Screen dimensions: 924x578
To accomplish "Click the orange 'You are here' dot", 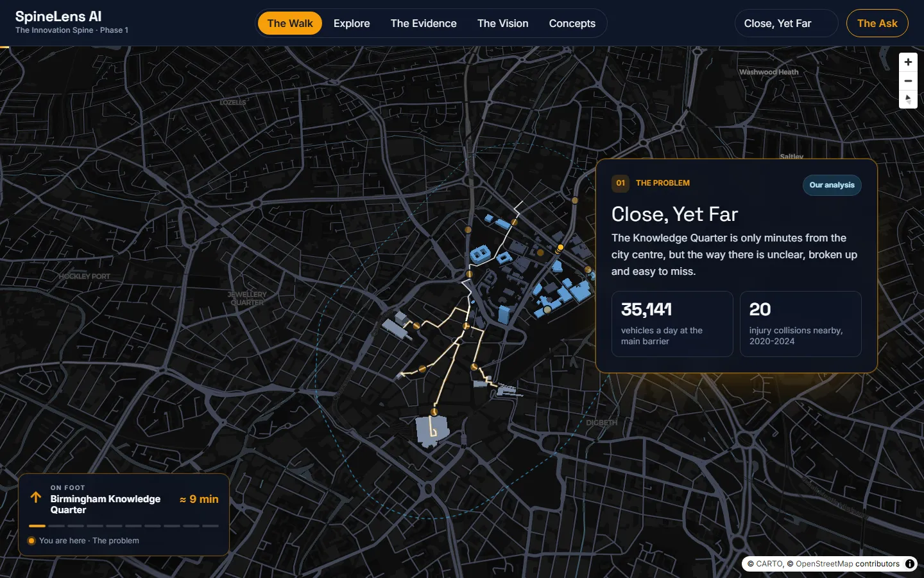I will pos(31,541).
